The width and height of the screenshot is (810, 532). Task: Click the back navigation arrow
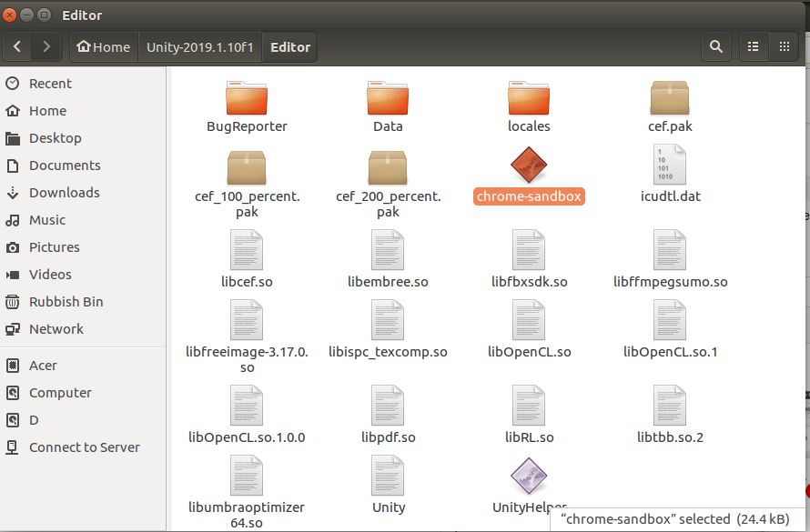coord(16,46)
